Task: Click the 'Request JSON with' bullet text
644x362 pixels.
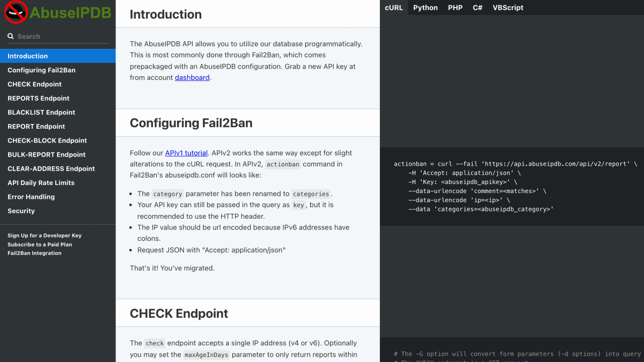Action: 211,250
